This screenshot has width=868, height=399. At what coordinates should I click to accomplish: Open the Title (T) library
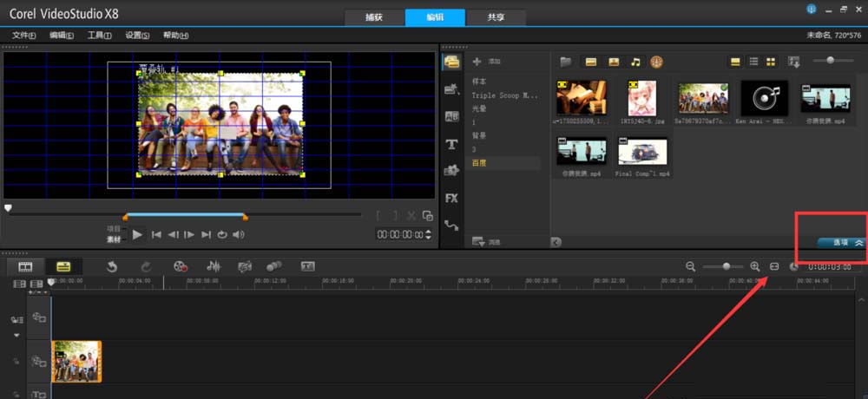[452, 145]
